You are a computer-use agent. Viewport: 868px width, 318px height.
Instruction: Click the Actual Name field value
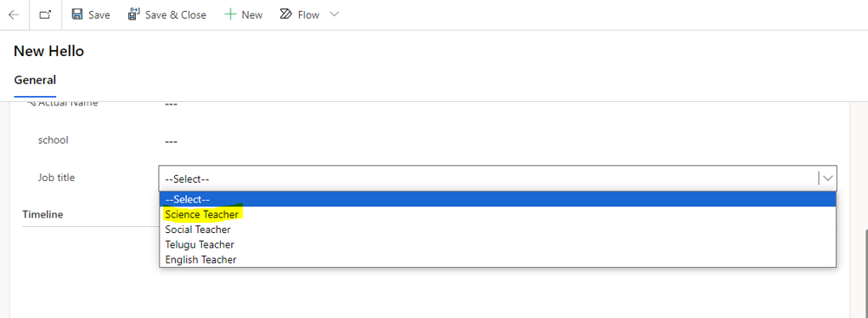coord(171,105)
